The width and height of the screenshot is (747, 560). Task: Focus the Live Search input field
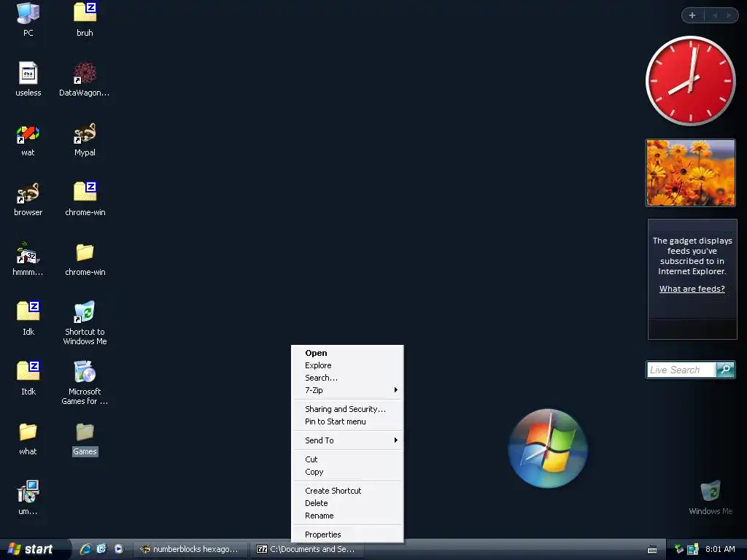tap(681, 370)
